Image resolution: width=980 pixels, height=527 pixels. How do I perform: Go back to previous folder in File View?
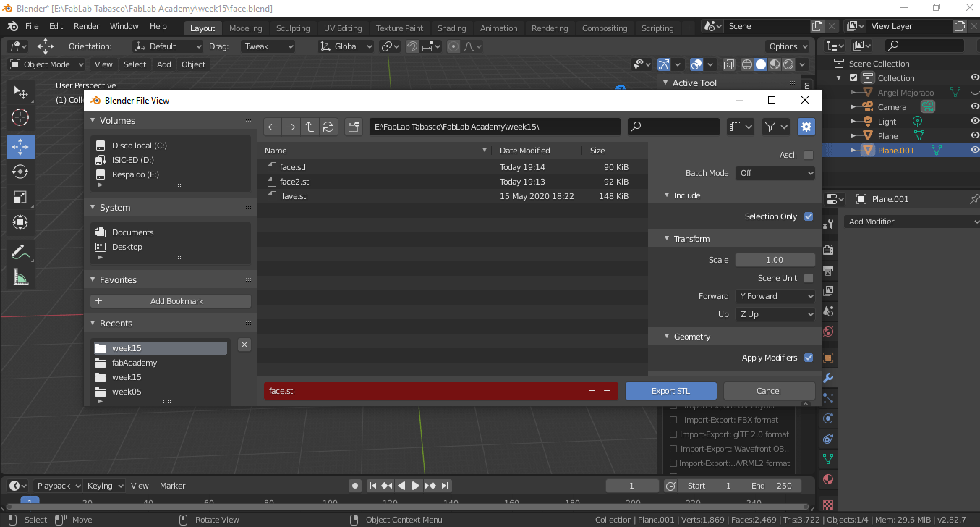tap(273, 127)
